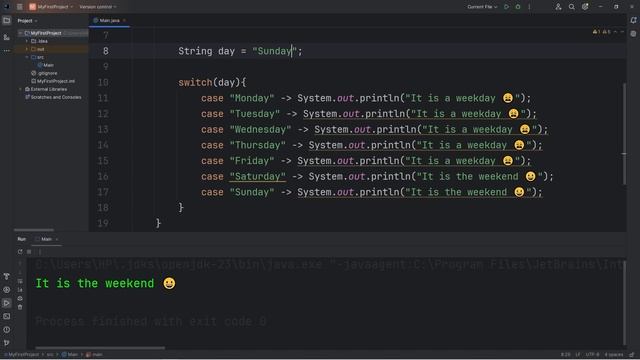Select the Main class in project tree
The image size is (640, 360).
click(46, 65)
